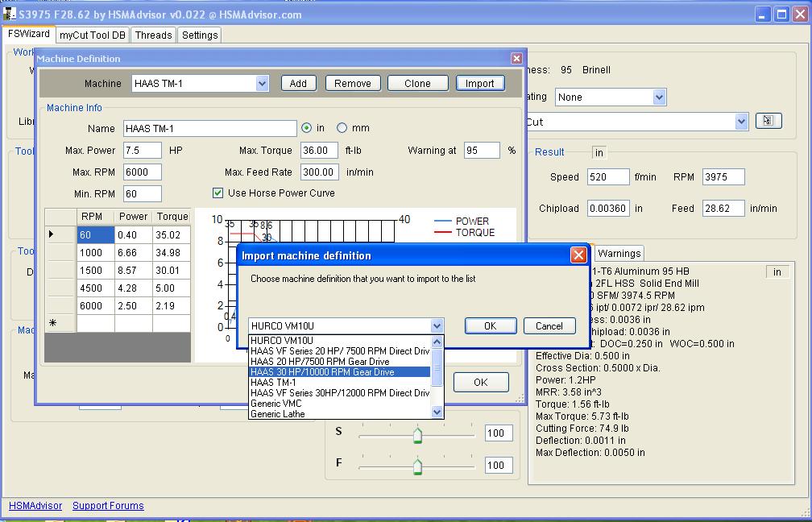Click Cancel in the import dialog
Image resolution: width=812 pixels, height=522 pixels.
pos(549,326)
